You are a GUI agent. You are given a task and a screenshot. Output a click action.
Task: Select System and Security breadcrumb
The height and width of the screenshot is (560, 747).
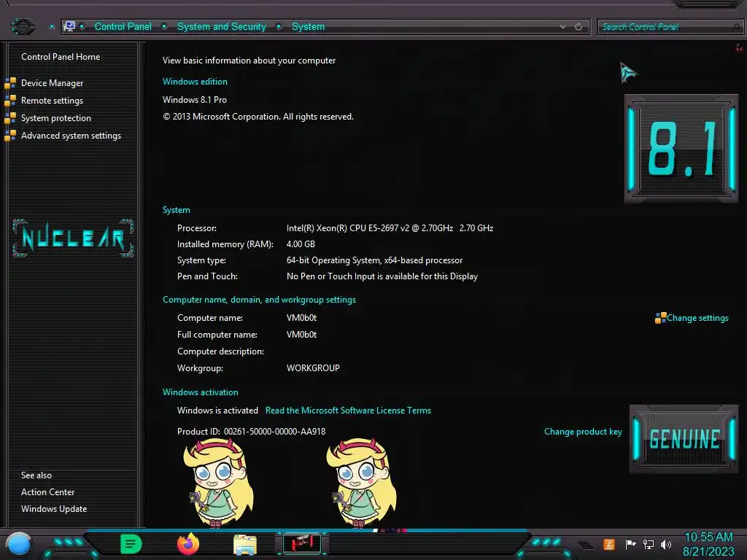coord(222,27)
